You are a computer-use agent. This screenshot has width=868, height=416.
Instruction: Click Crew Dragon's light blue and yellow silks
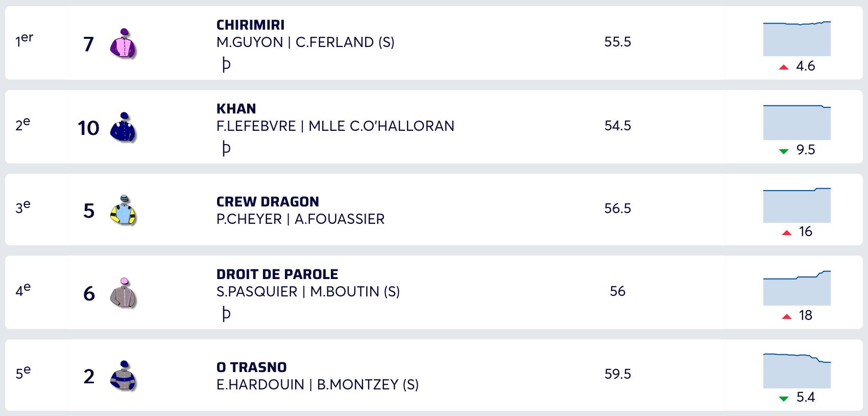[123, 210]
